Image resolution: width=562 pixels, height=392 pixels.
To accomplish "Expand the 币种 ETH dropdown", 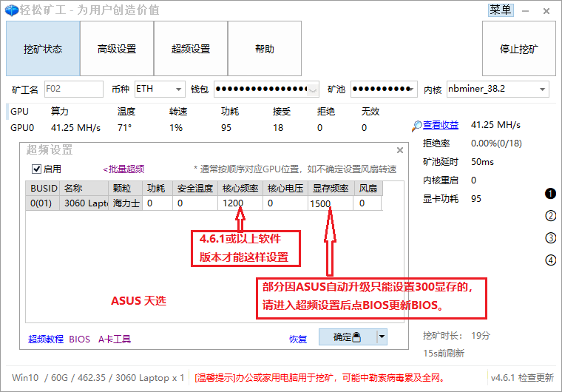I will pyautogui.click(x=179, y=89).
